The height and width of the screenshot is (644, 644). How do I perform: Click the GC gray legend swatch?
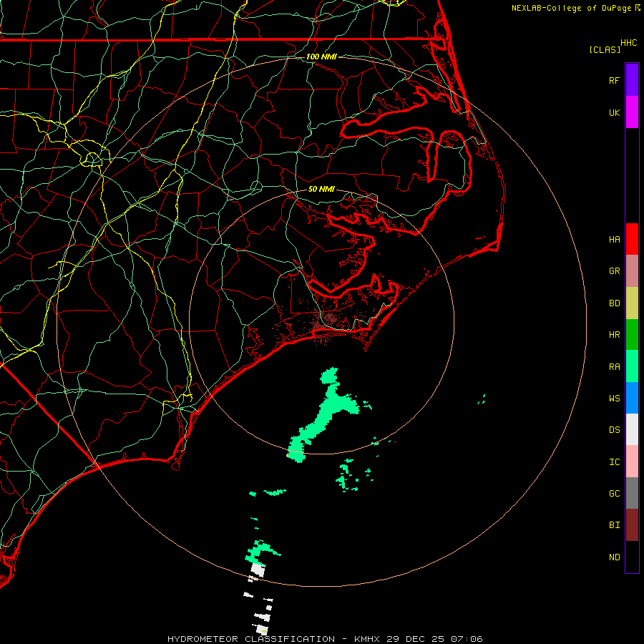pyautogui.click(x=632, y=493)
